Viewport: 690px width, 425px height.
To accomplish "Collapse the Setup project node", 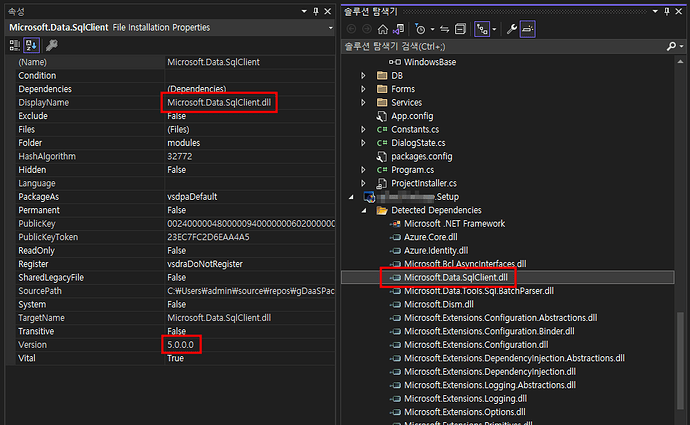I will click(351, 197).
